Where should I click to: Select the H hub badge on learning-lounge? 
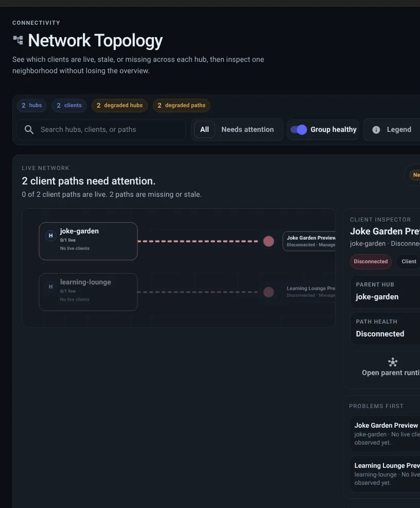pyautogui.click(x=50, y=286)
